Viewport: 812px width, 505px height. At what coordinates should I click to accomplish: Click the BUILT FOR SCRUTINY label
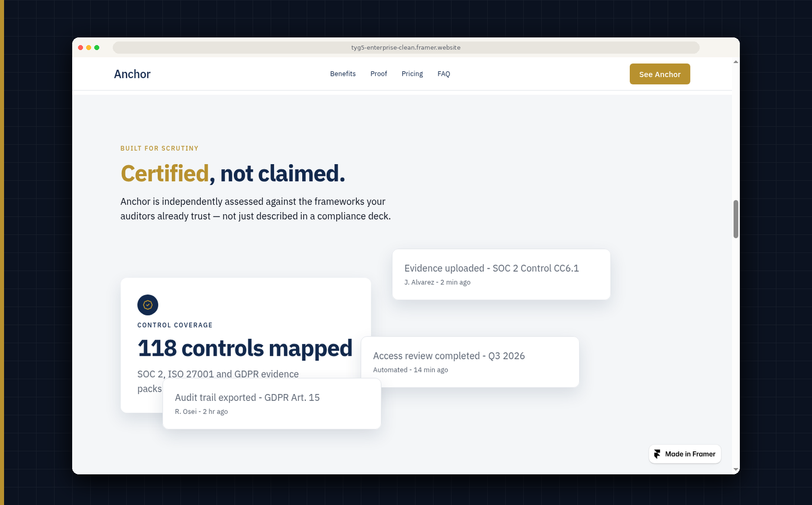[x=159, y=148]
